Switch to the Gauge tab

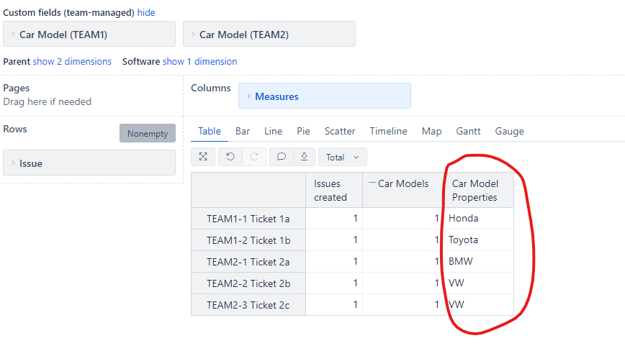tap(509, 131)
